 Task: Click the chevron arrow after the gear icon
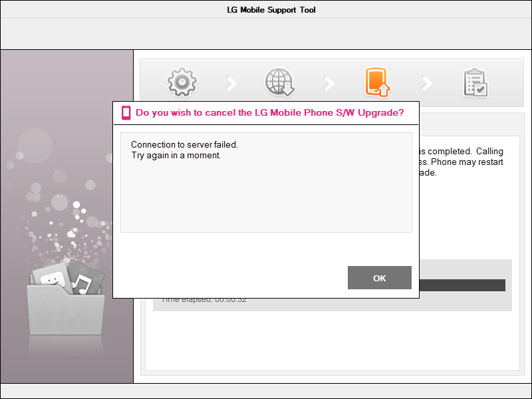pos(231,83)
